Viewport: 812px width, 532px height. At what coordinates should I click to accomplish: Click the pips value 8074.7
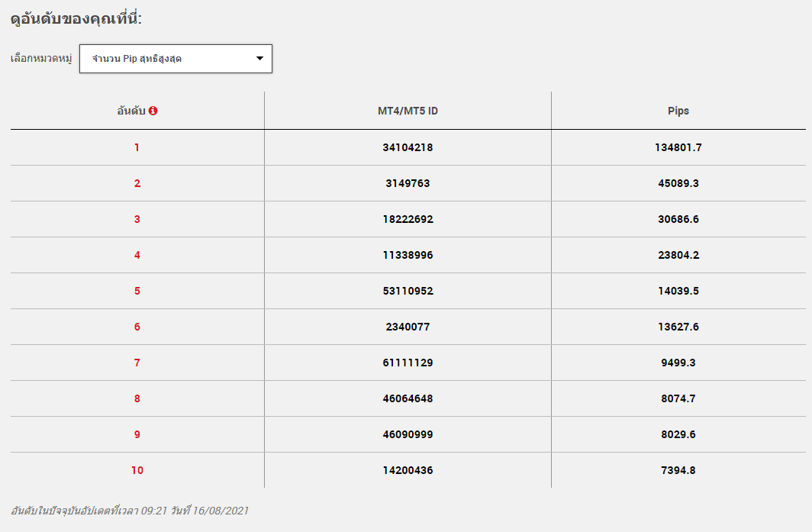click(678, 398)
